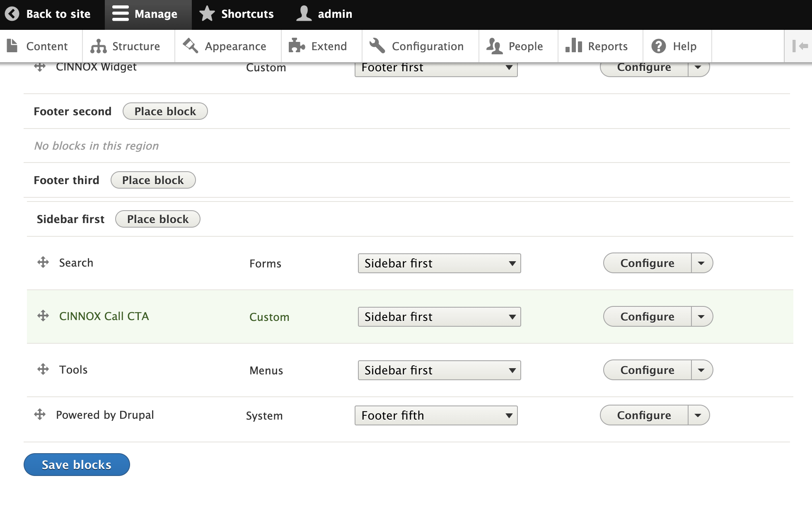The image size is (812, 505).
Task: Click the Shortcuts star icon
Action: 207,14
